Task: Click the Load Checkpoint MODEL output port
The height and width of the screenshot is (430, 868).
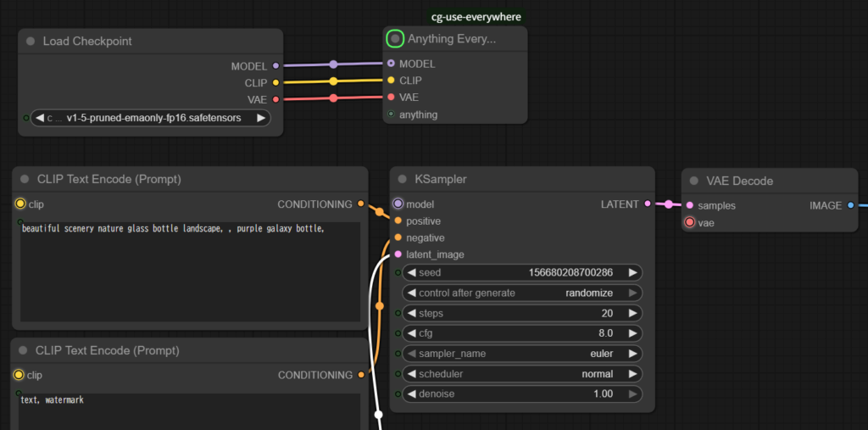Action: pos(275,65)
